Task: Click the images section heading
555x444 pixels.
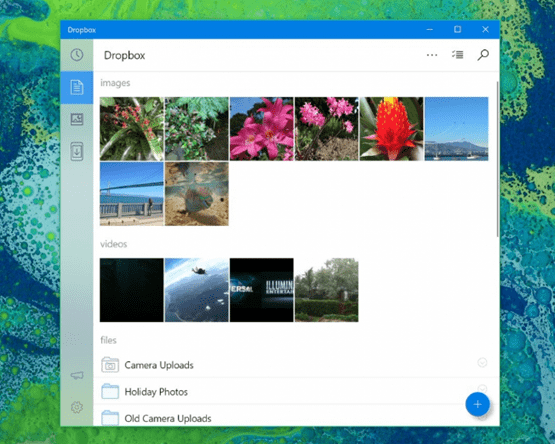Action: 115,83
